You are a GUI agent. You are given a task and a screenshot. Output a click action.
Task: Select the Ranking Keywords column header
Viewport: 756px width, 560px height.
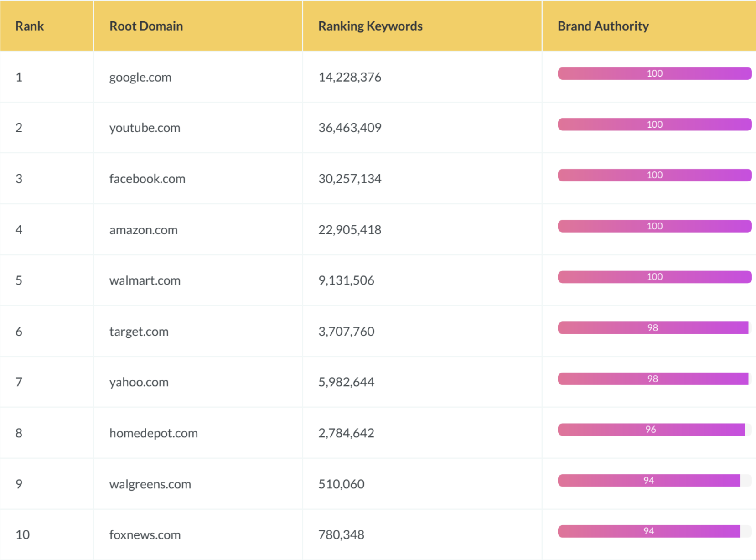click(370, 26)
